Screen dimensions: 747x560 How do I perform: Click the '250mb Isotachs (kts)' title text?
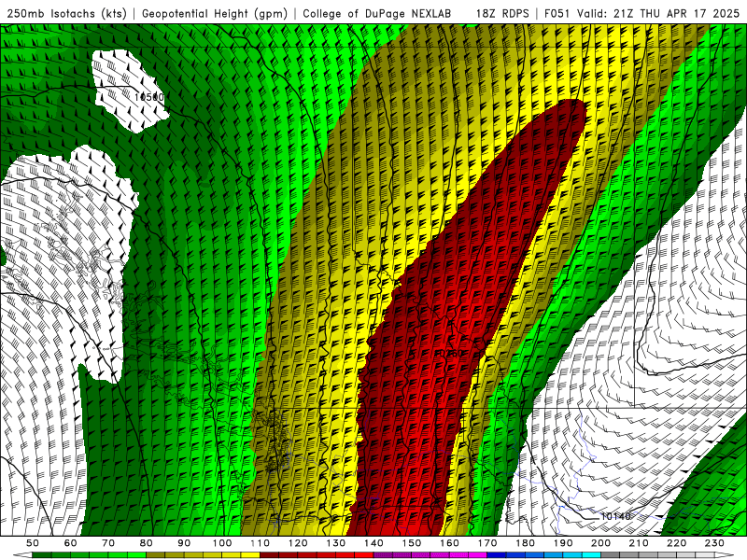(x=66, y=13)
